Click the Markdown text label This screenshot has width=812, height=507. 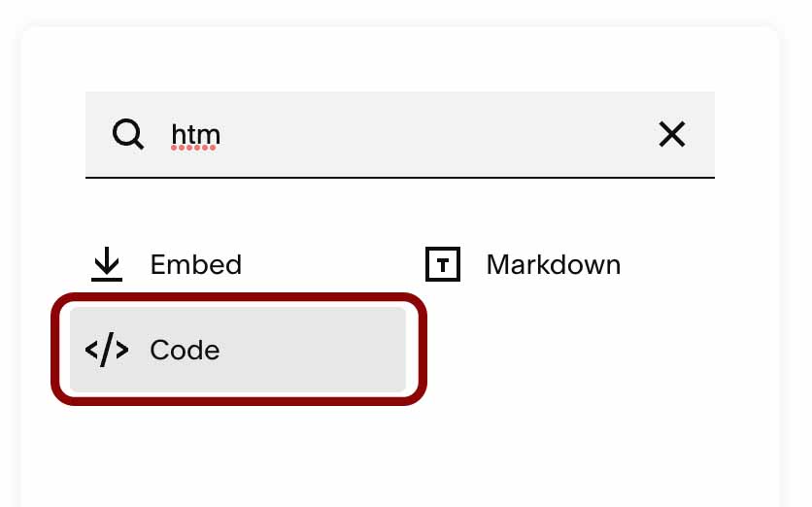coord(553,264)
